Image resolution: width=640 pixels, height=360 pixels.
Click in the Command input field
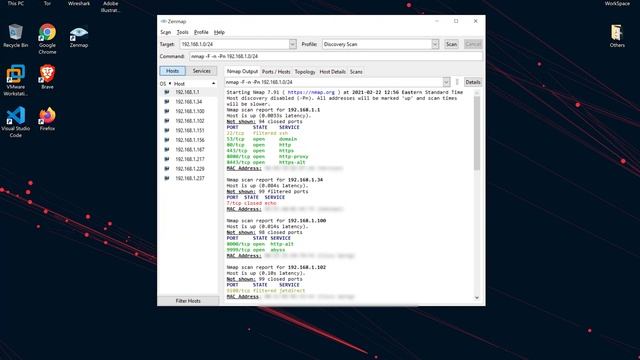point(336,56)
